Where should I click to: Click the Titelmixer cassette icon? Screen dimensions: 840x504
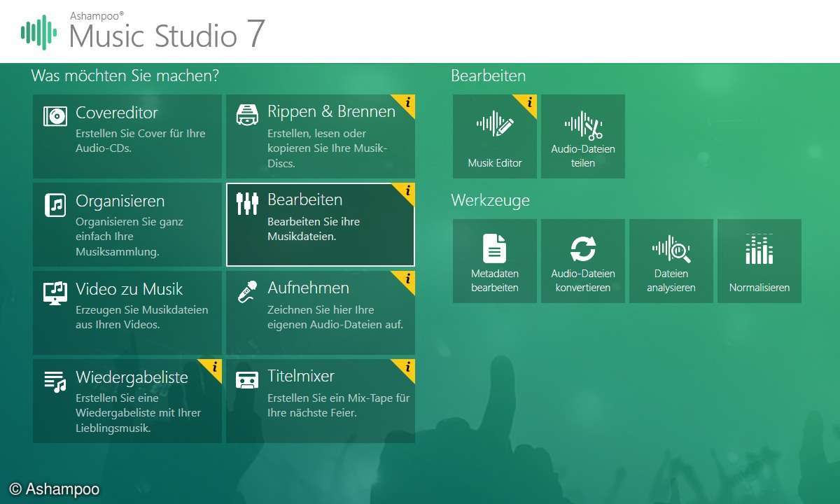coord(247,380)
